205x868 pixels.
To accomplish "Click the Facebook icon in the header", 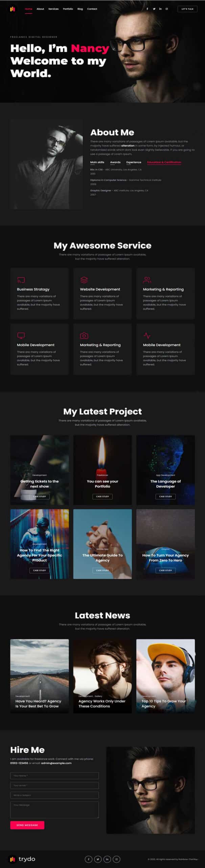I will [147, 9].
